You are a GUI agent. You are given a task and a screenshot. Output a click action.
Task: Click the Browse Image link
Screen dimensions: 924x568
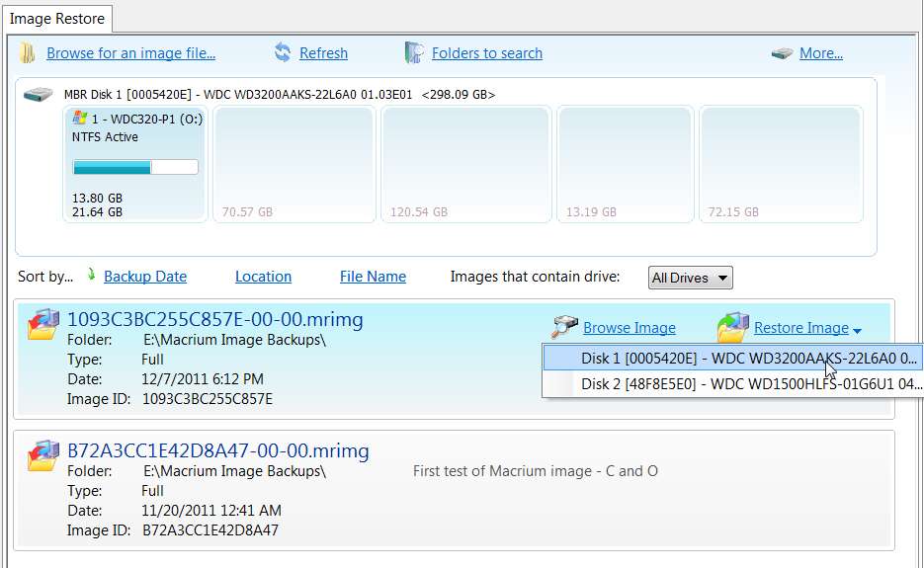coord(630,328)
